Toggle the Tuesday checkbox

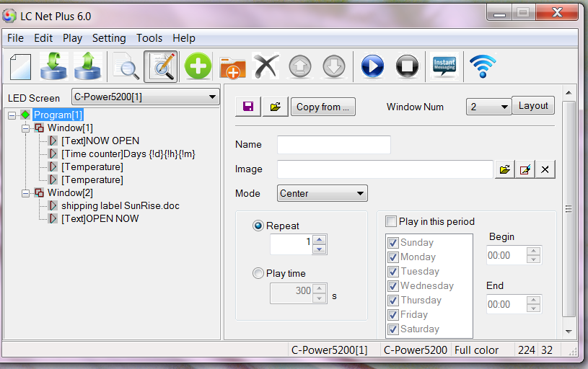[393, 272]
